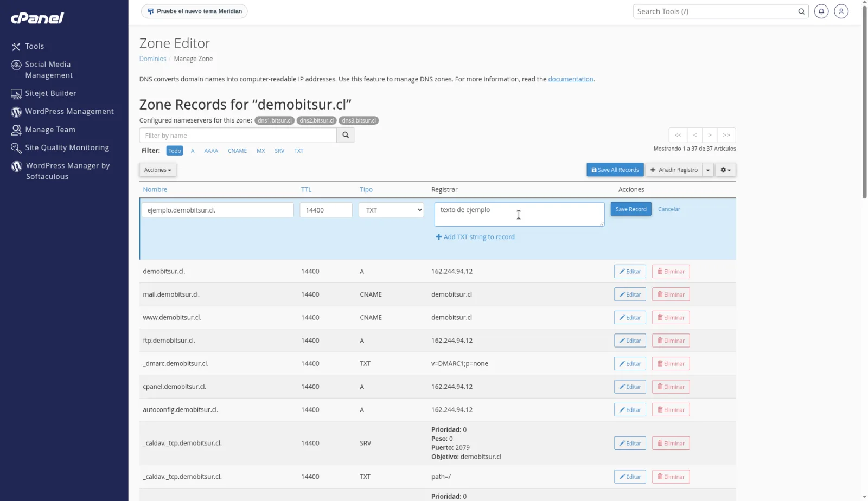Filter records by TXT type
Viewport: 868px width, 501px height.
299,151
